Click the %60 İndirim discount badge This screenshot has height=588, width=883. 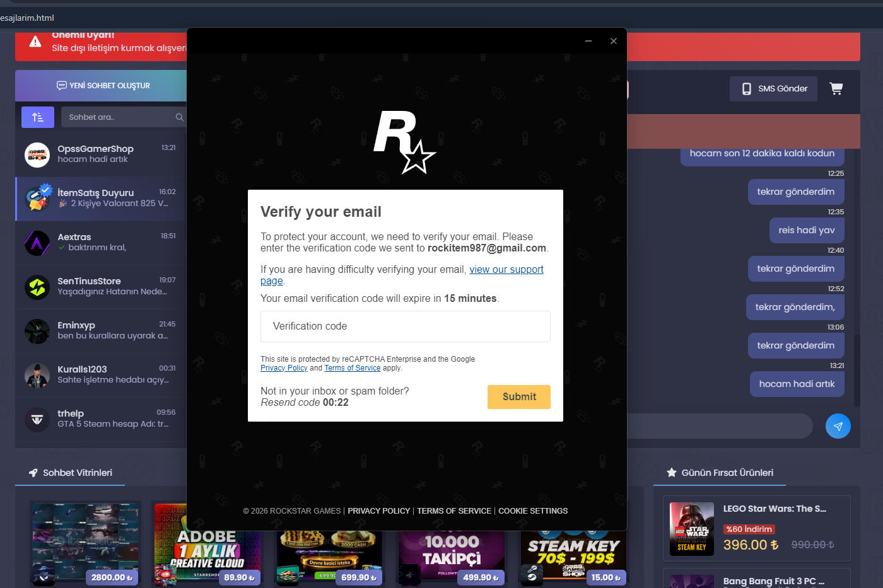[x=749, y=529]
